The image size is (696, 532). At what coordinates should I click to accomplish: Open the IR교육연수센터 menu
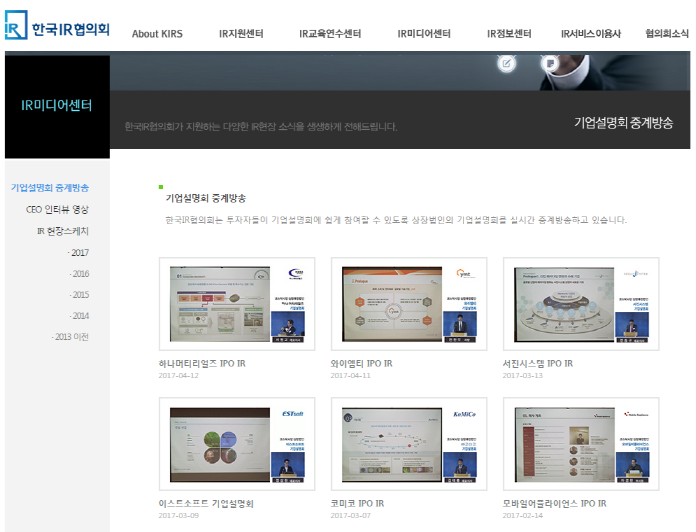tap(330, 34)
